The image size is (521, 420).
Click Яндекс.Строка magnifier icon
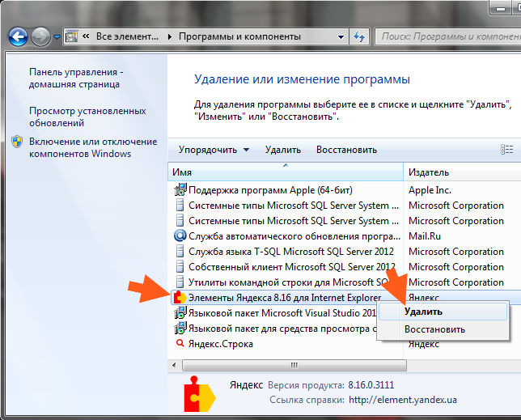(x=180, y=343)
